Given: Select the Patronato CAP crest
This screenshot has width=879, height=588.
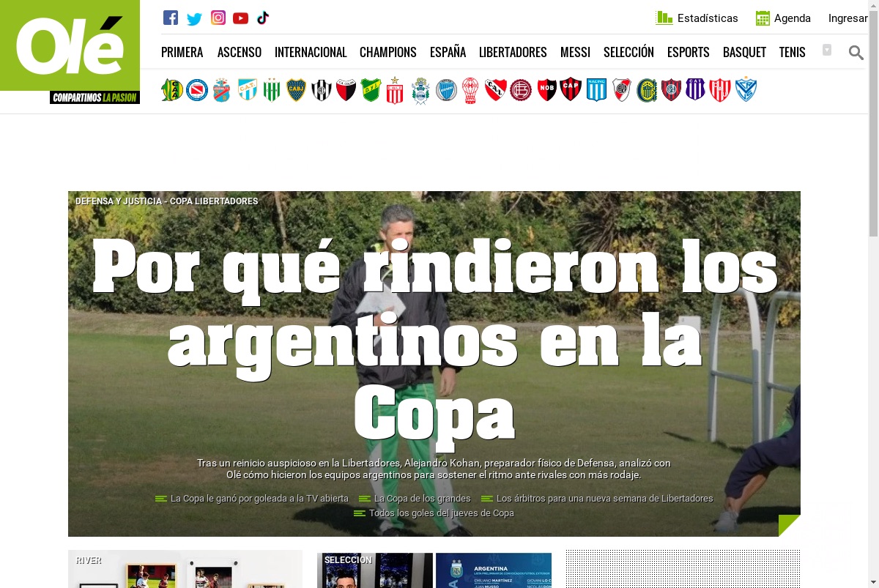Looking at the screenshot, I should [x=571, y=90].
